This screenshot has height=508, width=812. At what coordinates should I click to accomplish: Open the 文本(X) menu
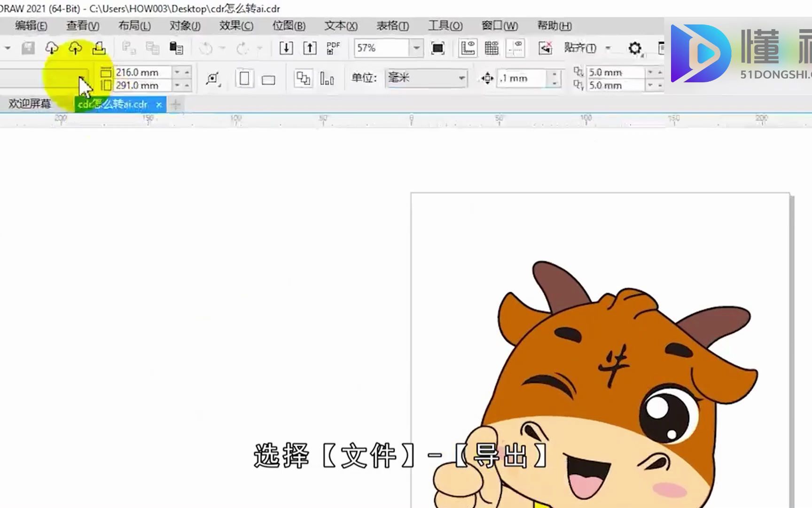click(341, 26)
